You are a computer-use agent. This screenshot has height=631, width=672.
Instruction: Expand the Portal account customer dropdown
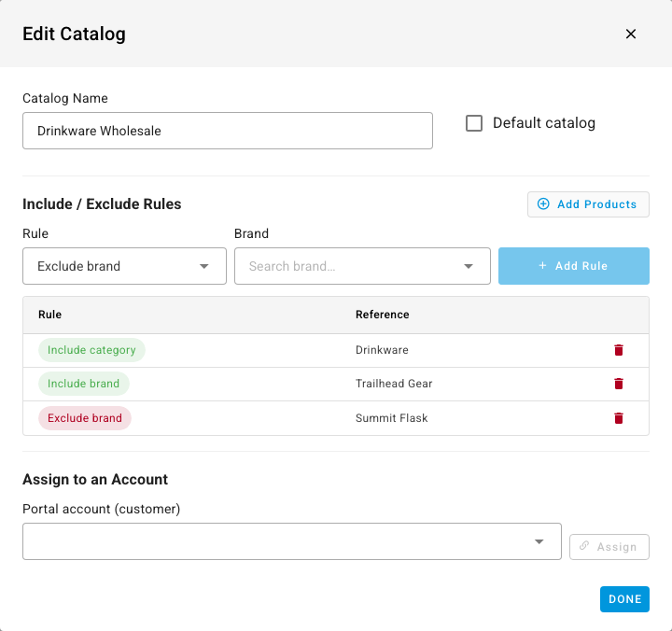[x=292, y=541]
